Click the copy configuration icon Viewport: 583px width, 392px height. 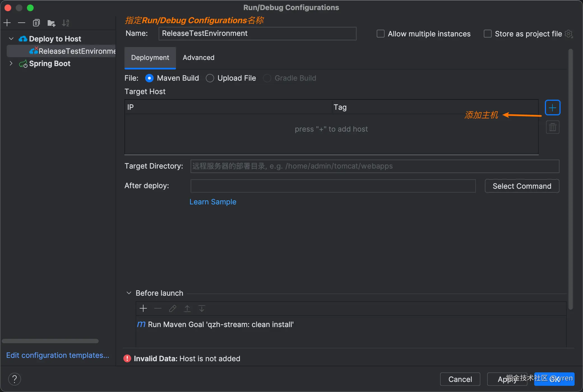coord(36,23)
